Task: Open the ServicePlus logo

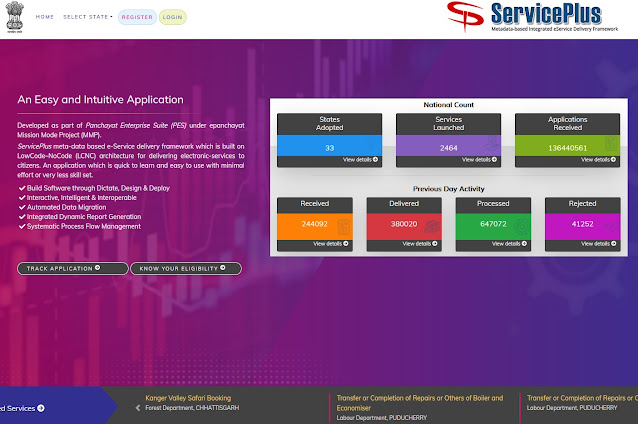Action: pyautogui.click(x=532, y=17)
